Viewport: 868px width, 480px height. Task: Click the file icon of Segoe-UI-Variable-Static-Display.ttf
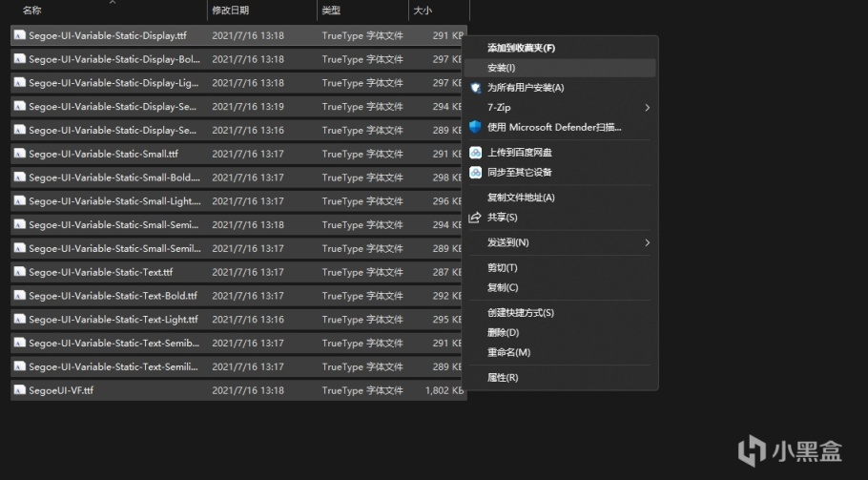[20, 35]
